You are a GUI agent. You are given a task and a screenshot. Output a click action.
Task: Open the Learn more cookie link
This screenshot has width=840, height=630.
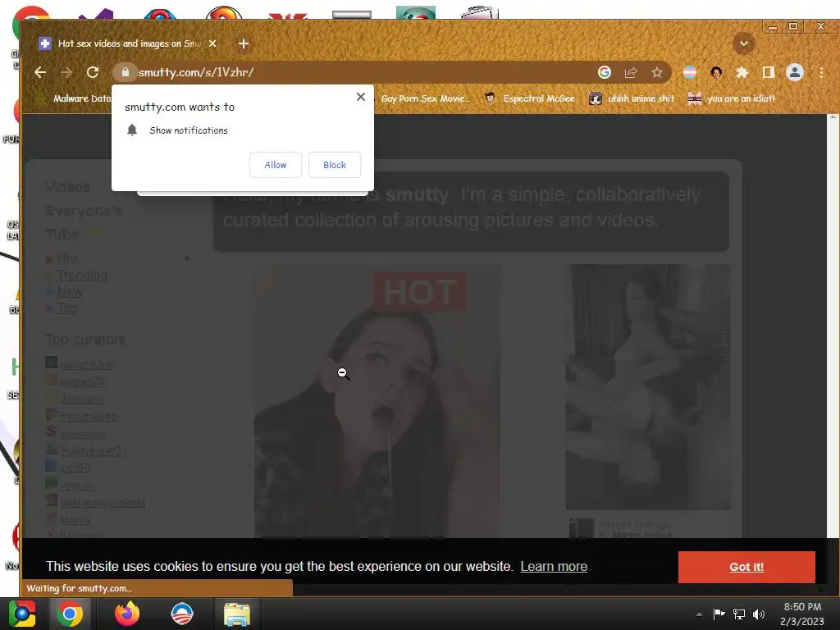click(x=554, y=566)
